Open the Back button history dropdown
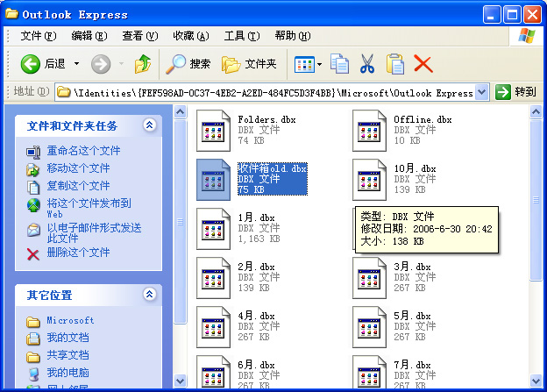 pyautogui.click(x=77, y=64)
